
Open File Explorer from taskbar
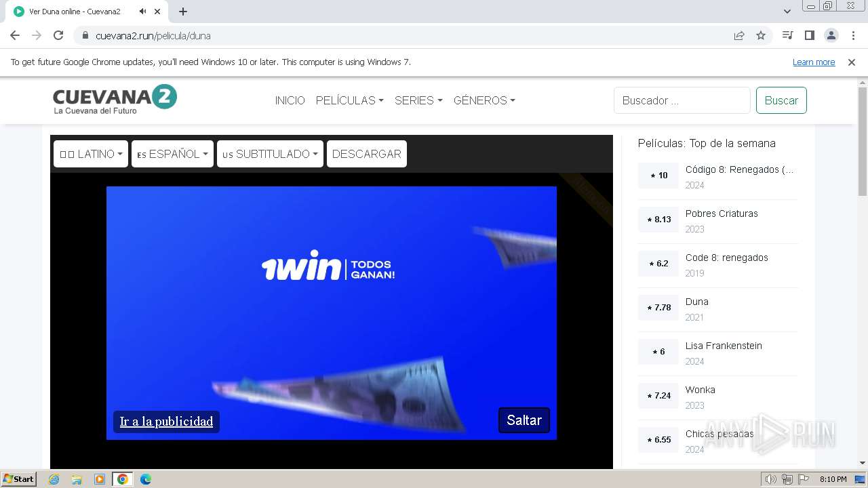pyautogui.click(x=77, y=479)
